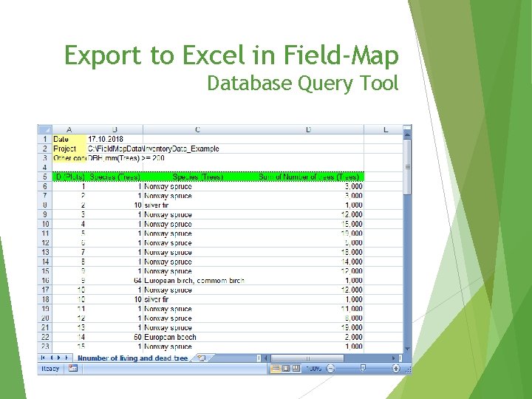Select 'silver fir' cell in row 8
Image resolution: width=532 pixels, height=399 pixels.
tap(197, 205)
